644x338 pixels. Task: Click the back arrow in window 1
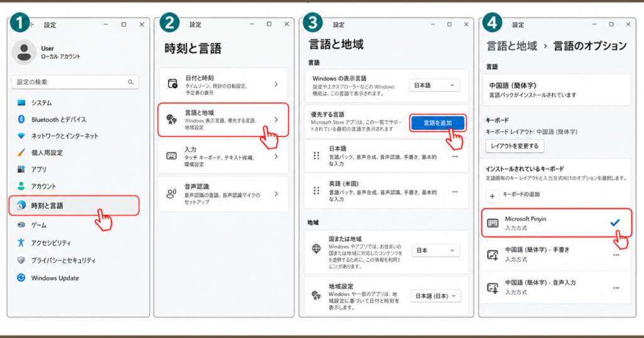[x=32, y=25]
